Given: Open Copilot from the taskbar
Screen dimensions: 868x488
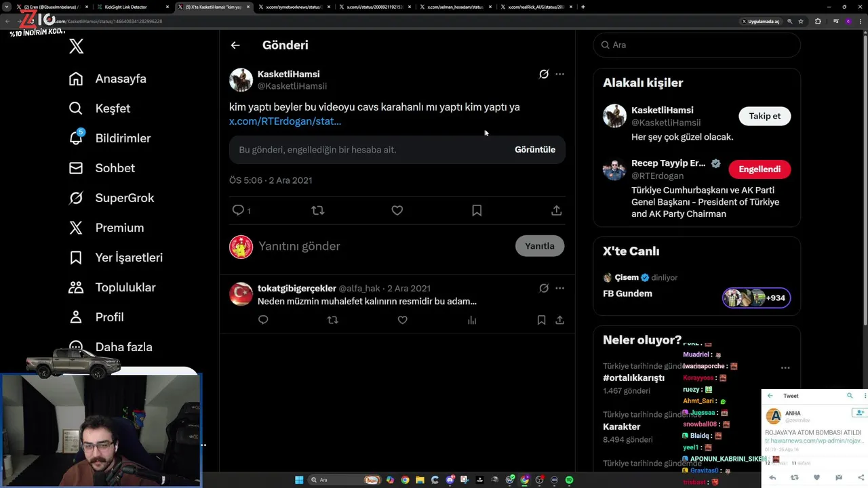Looking at the screenshot, I should 390,480.
